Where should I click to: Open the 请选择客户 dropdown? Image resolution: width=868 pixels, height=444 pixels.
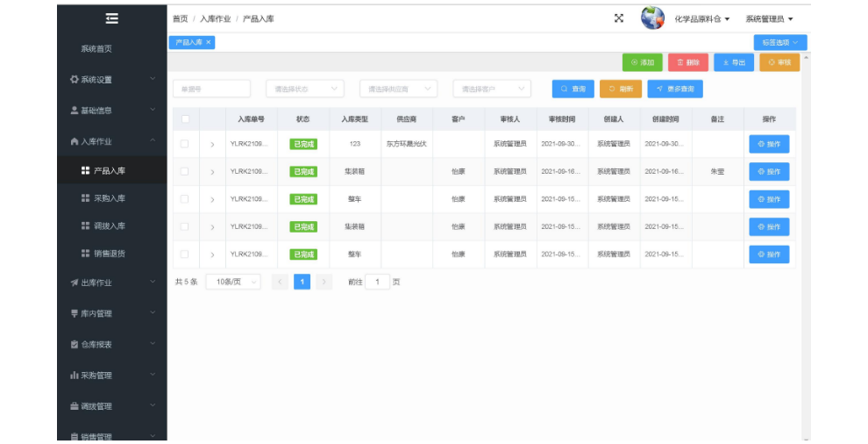[492, 89]
